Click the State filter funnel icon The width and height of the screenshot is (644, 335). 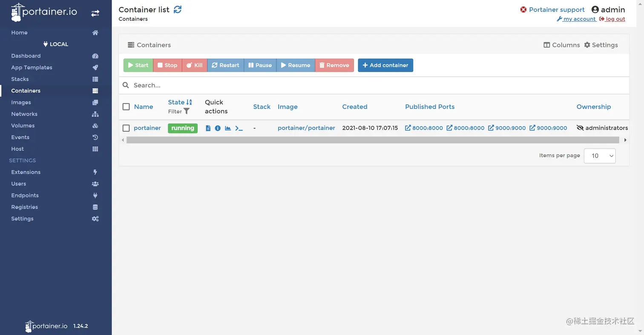click(187, 111)
